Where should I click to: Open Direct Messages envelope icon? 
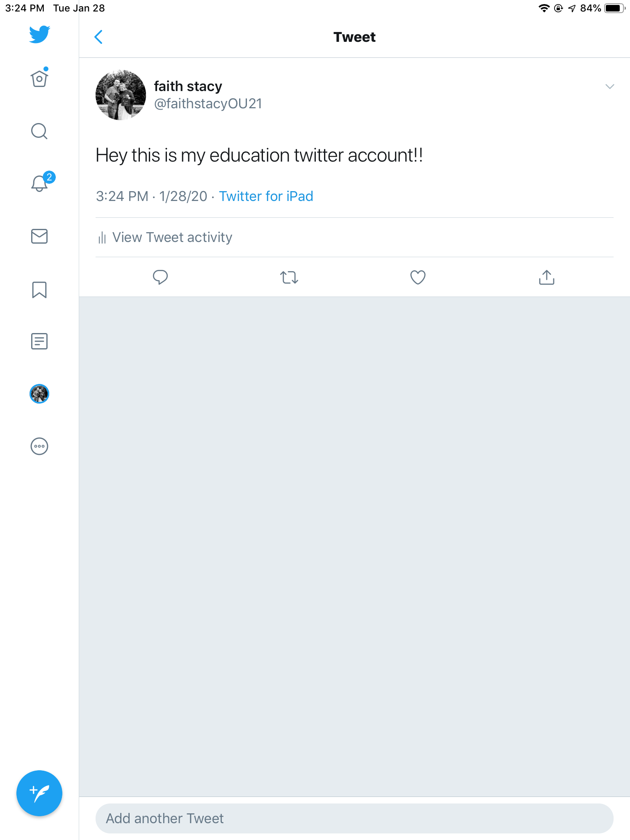39,236
